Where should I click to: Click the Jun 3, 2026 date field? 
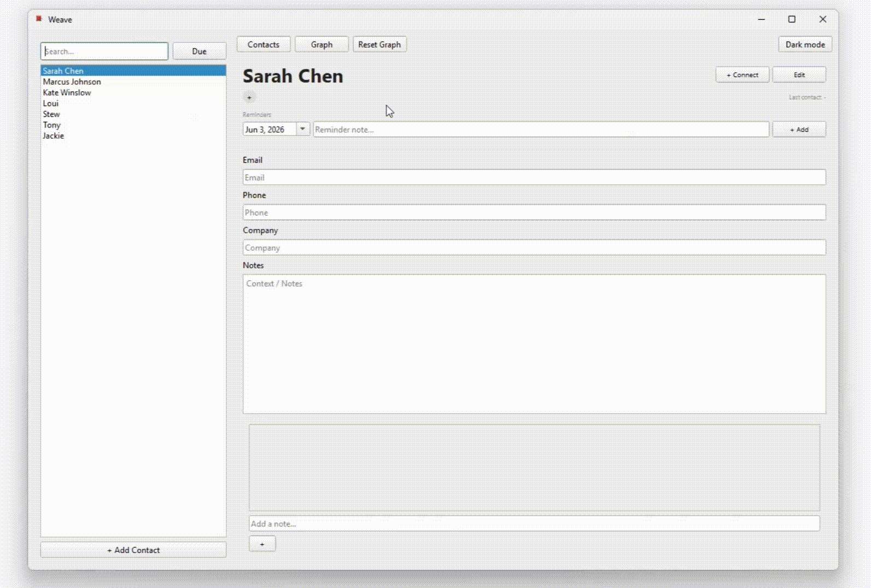pos(270,129)
